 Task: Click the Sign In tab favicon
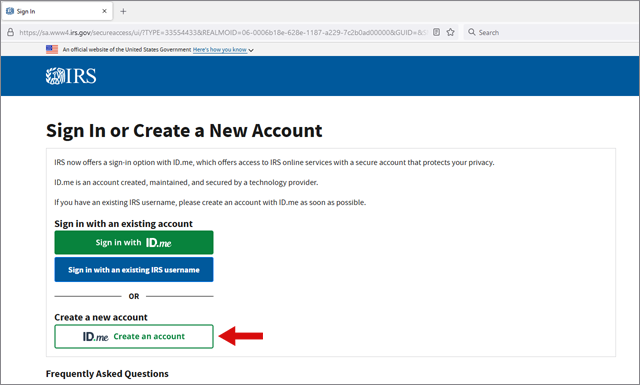[x=10, y=11]
